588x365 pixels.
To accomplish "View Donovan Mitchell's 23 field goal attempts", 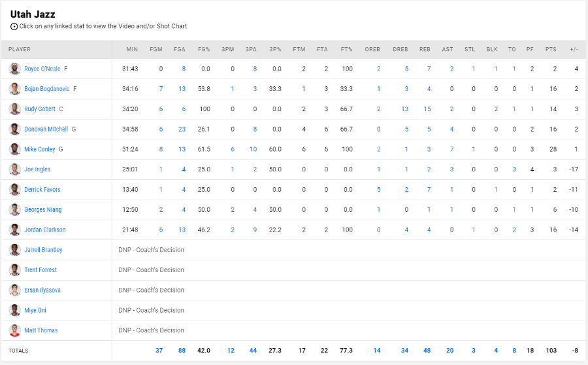I will (182, 129).
